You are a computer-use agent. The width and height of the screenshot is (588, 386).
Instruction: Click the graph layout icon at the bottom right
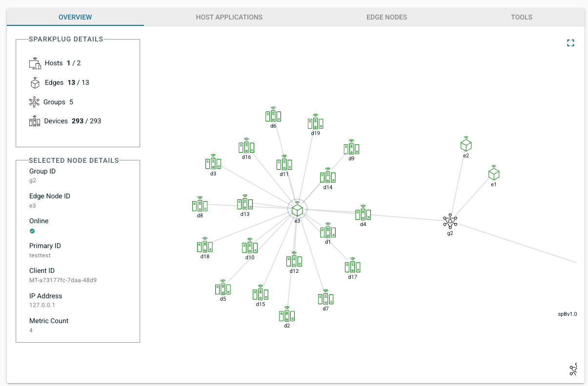click(573, 370)
